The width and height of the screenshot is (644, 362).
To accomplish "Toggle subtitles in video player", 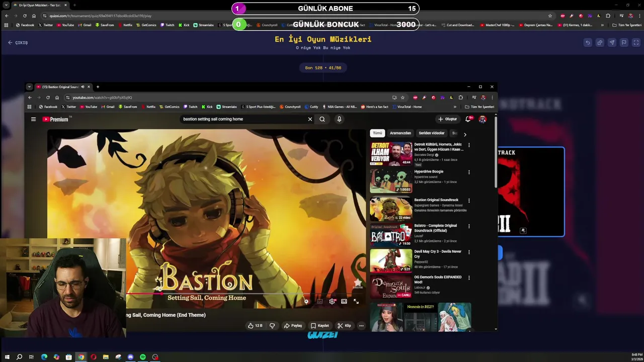I will [319, 302].
